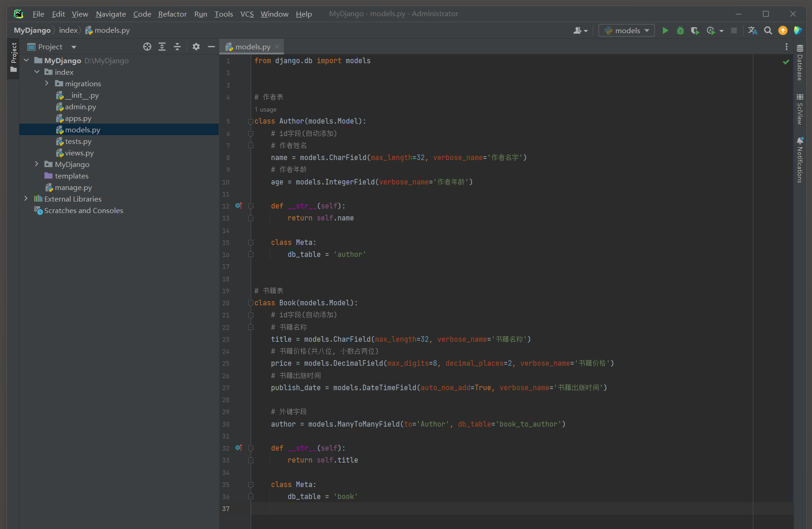Toggle the Project side tab
The width and height of the screenshot is (812, 529).
13,58
